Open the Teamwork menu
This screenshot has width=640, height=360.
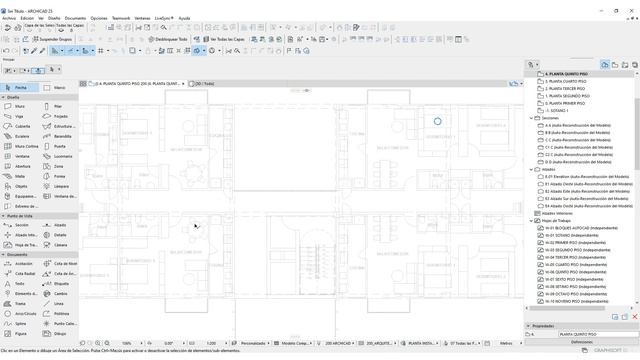(121, 18)
